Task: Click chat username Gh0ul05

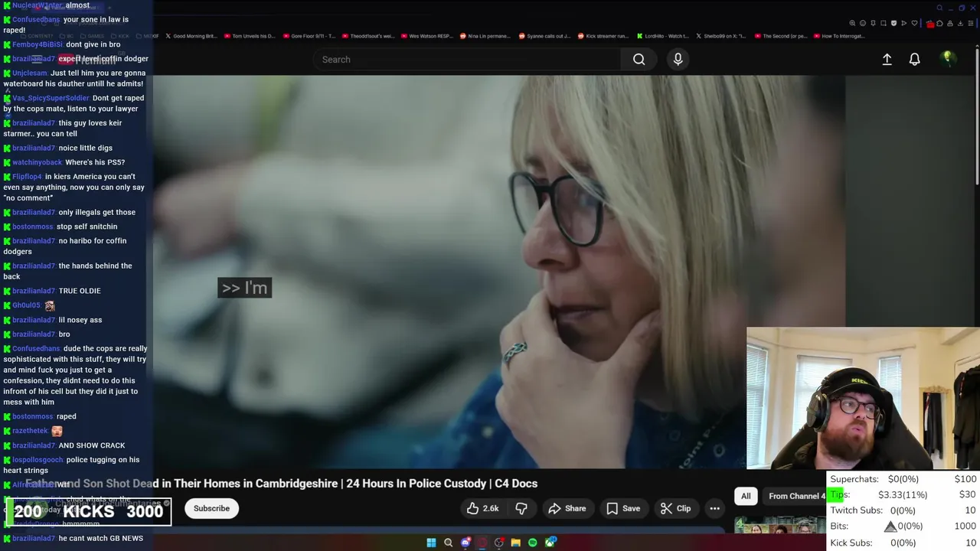Action: tap(26, 305)
